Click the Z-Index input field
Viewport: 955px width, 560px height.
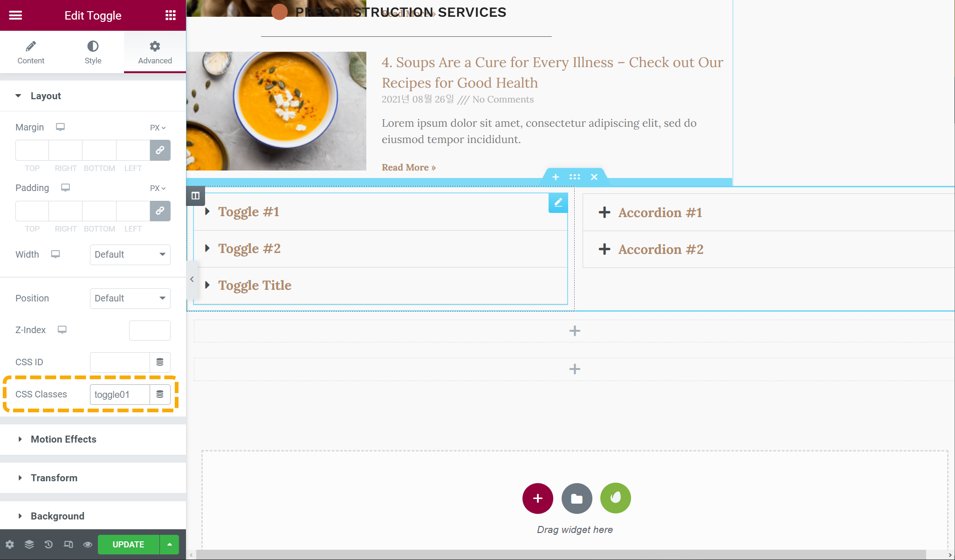click(150, 330)
